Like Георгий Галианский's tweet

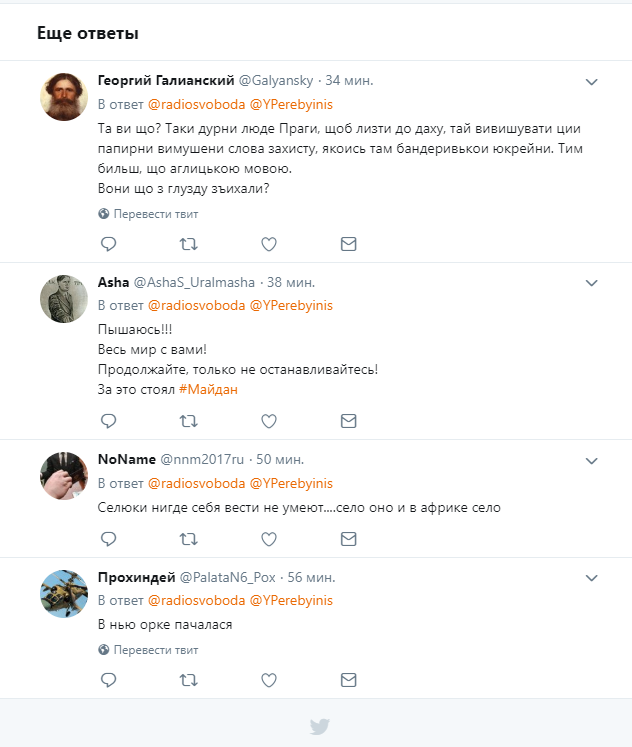coord(268,243)
